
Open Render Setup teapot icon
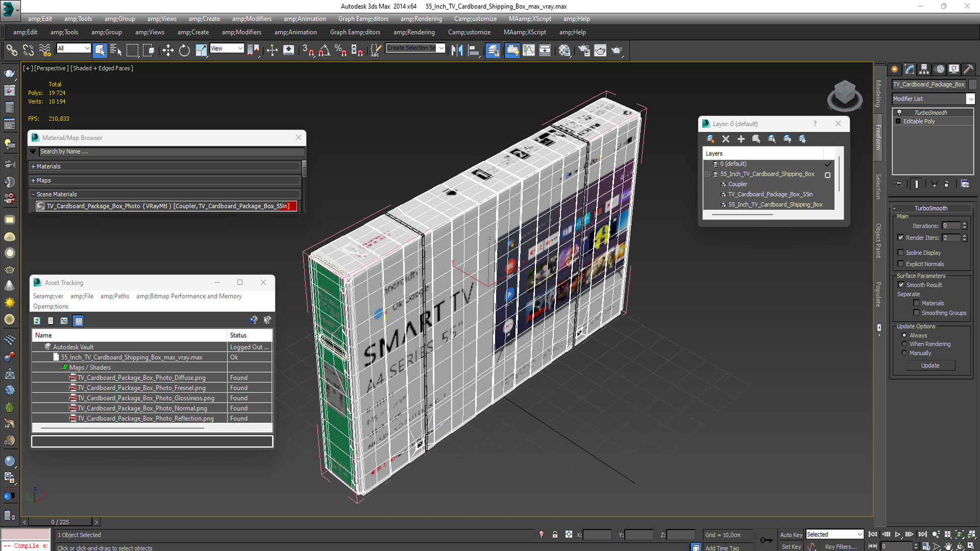pyautogui.click(x=584, y=50)
